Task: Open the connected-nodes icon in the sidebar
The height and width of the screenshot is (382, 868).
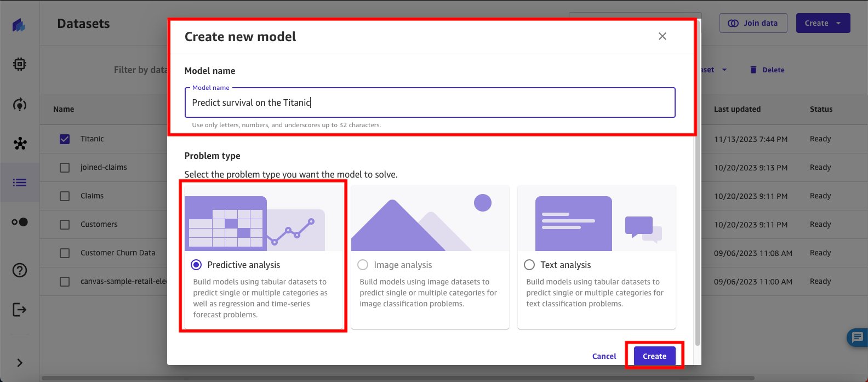Action: pos(20,144)
